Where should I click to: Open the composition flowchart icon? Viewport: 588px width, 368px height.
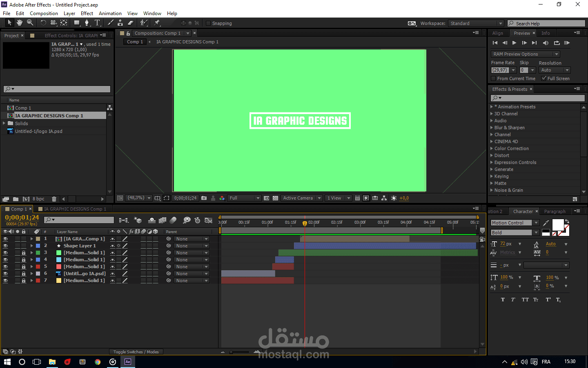[384, 198]
